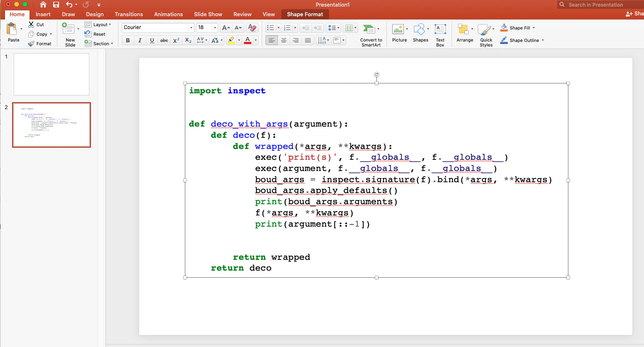
Task: Increase font size with larger A icon
Action: 226,28
